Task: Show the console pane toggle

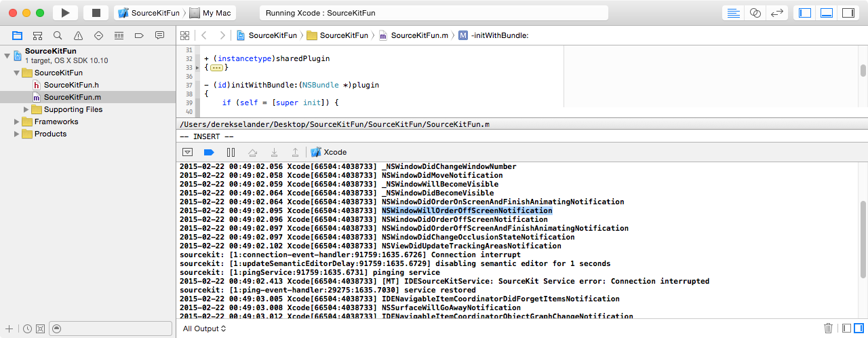Action: (859, 328)
